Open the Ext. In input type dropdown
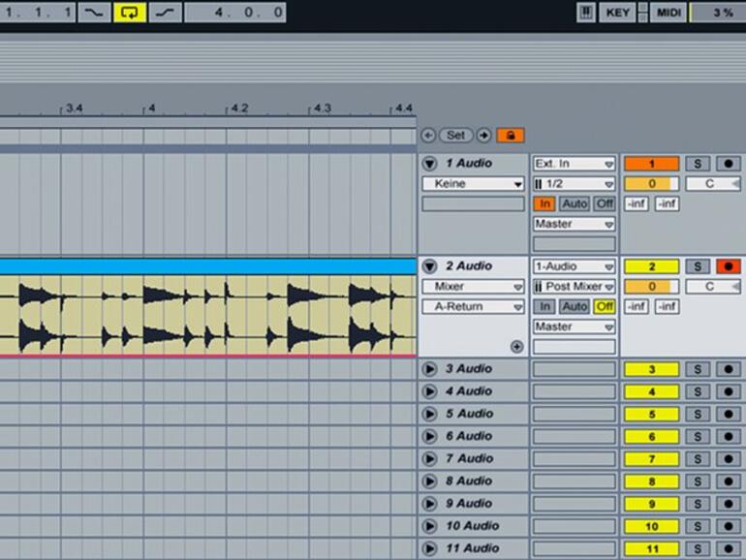This screenshot has width=746, height=560. point(574,164)
